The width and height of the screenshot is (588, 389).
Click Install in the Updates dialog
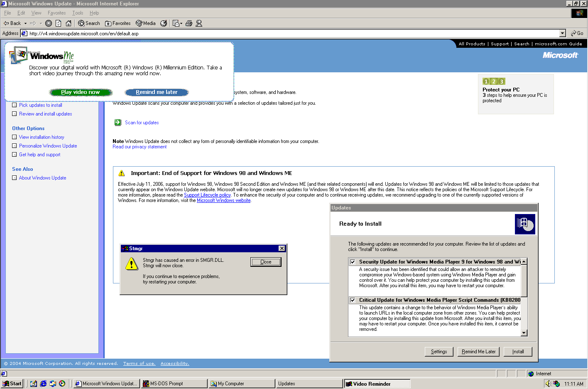point(518,352)
